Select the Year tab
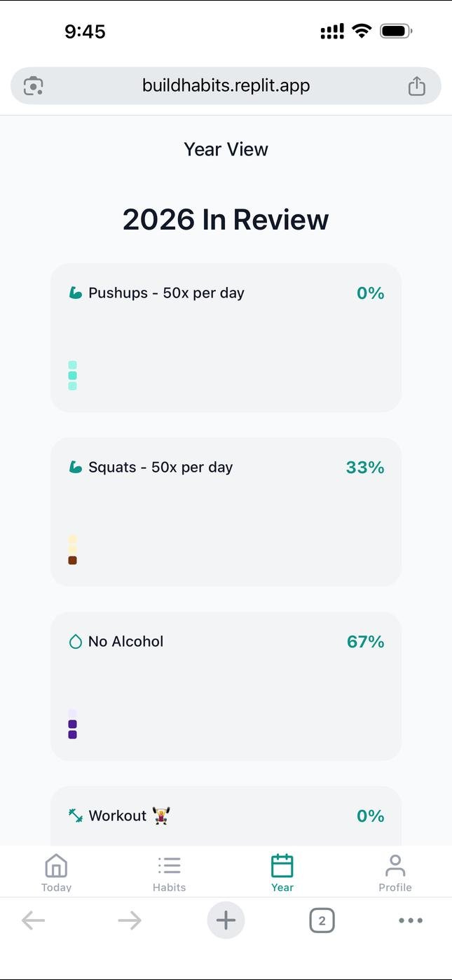 click(x=282, y=873)
